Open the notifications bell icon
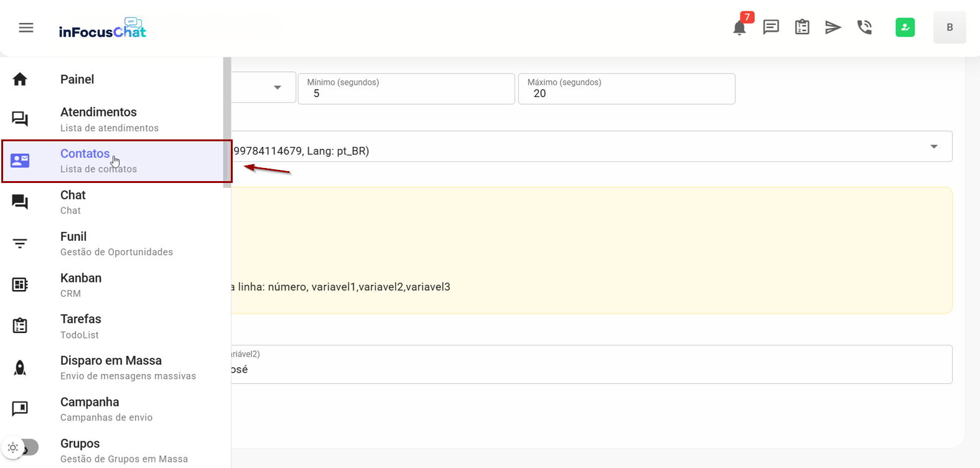Screen dimensions: 980x468 click(739, 28)
